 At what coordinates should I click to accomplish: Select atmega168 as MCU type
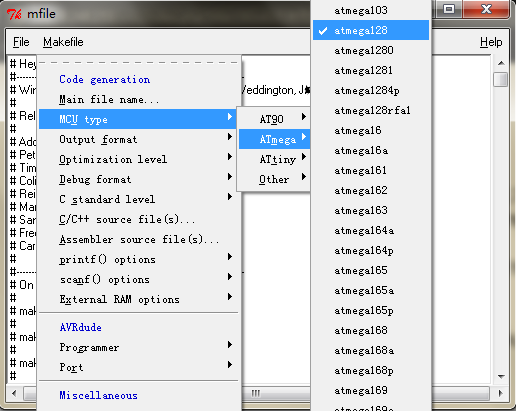point(371,330)
